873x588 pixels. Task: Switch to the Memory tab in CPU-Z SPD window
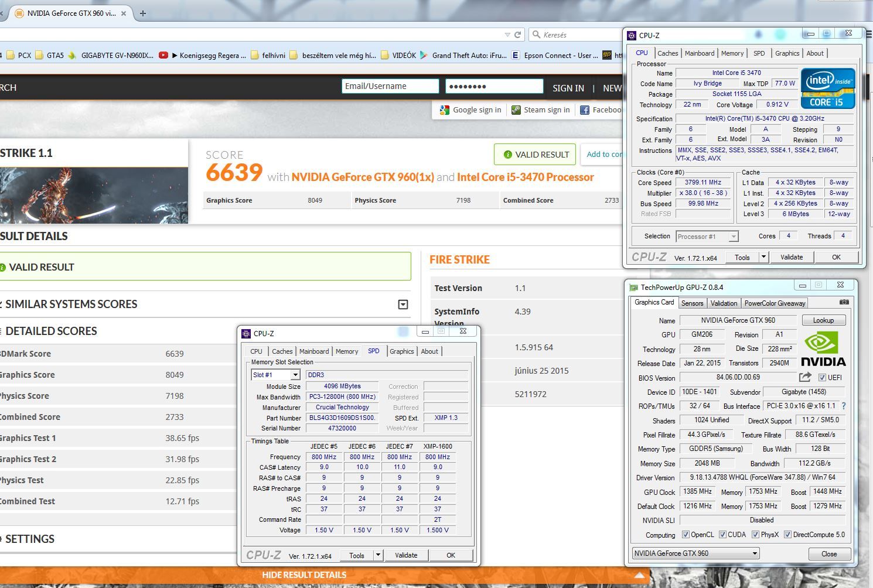pyautogui.click(x=347, y=351)
